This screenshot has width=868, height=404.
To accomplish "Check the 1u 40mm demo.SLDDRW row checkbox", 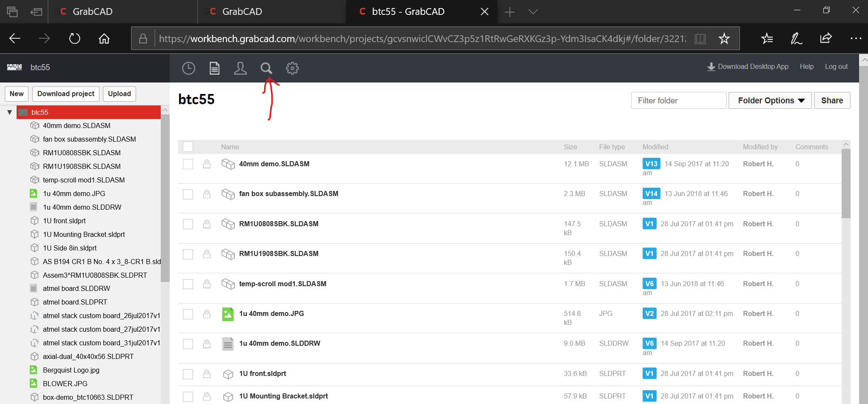I will coord(188,344).
